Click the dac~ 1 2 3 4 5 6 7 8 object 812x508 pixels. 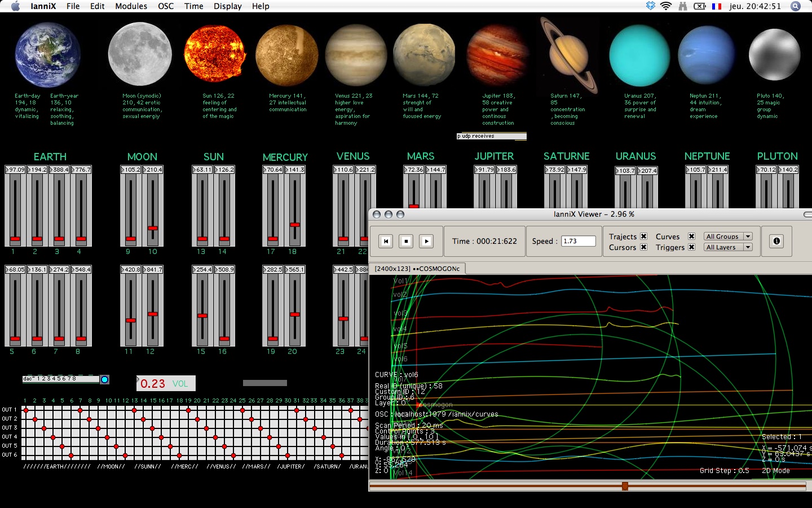point(61,379)
